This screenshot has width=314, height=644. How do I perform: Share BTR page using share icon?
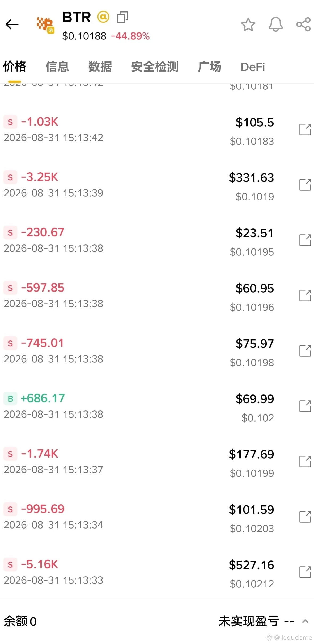[304, 24]
